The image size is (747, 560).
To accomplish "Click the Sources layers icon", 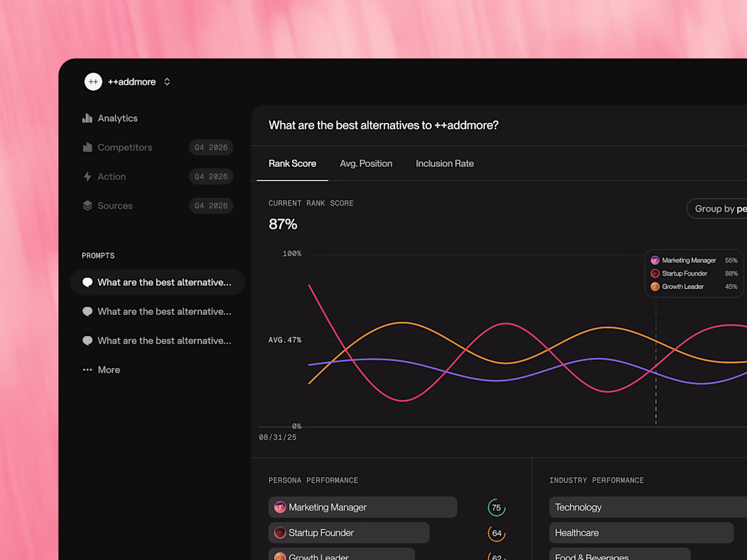I will (x=87, y=206).
